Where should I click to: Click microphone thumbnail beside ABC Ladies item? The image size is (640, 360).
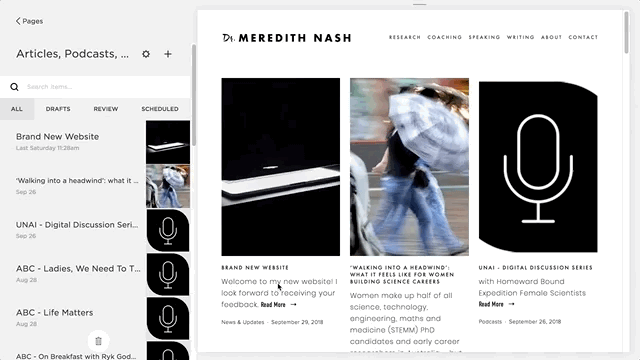tap(168, 274)
